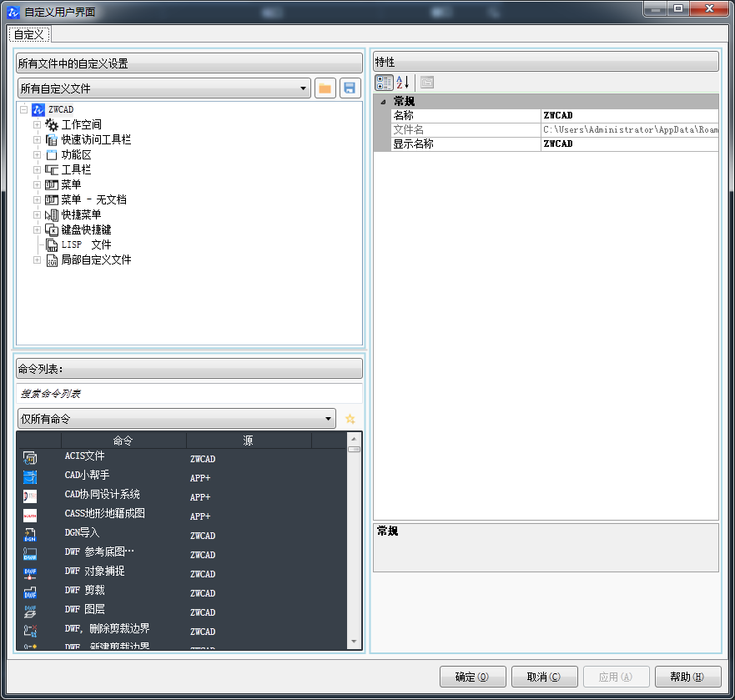Click the star icon beside command filter
Viewport: 735px width, 700px height.
point(350,419)
